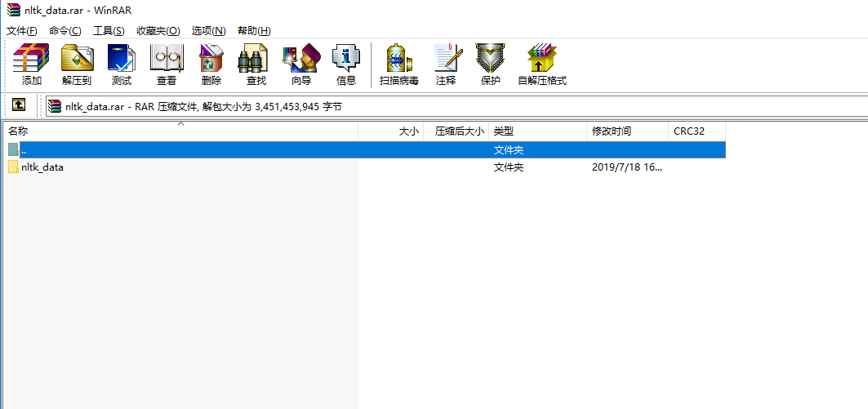This screenshot has height=409, width=868.
Task: Click the 扫描病毒 (Scan virus) icon
Action: [x=398, y=58]
